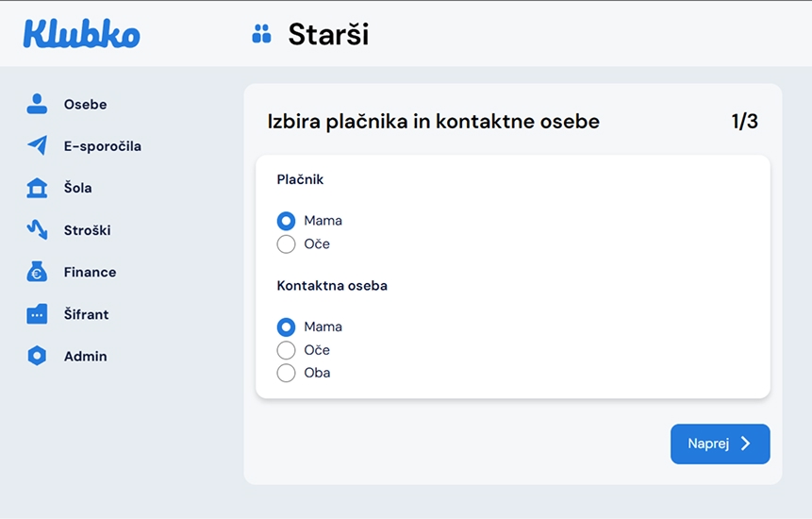Open the Finance text label in sidebar

(x=90, y=272)
